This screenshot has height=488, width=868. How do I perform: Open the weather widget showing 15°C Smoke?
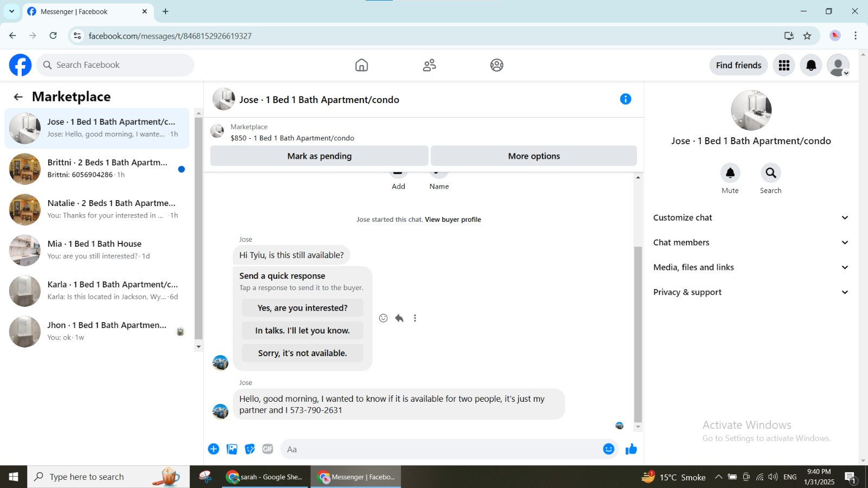(674, 477)
